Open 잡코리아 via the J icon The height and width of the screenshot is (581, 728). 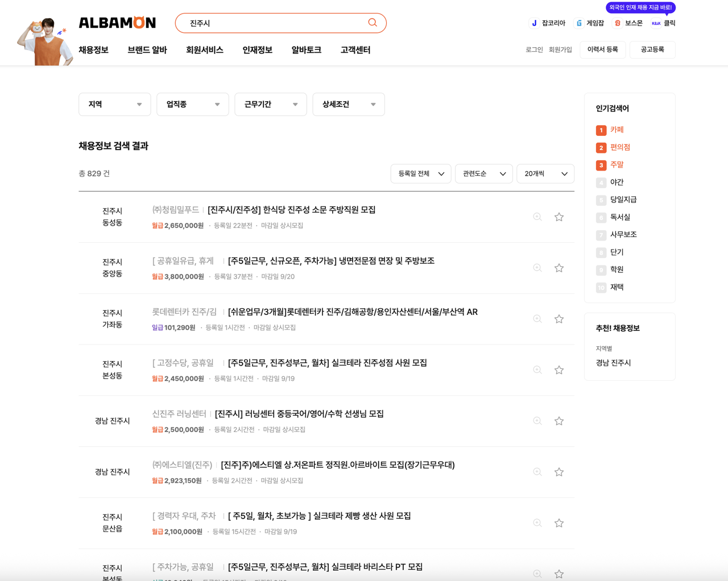(533, 23)
